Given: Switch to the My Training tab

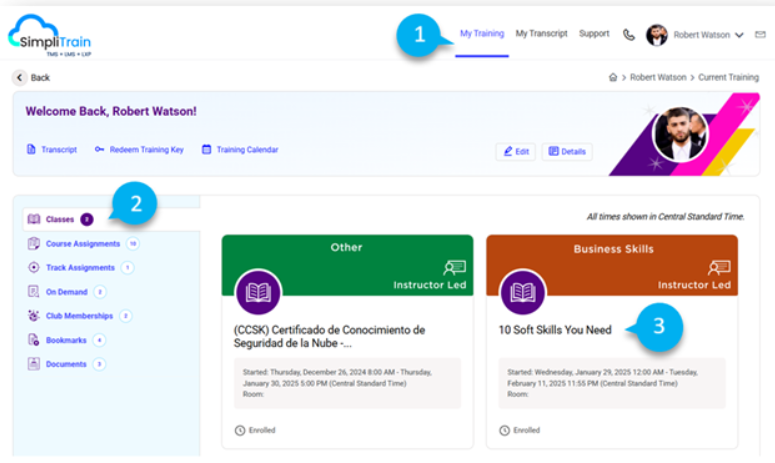Looking at the screenshot, I should (481, 34).
